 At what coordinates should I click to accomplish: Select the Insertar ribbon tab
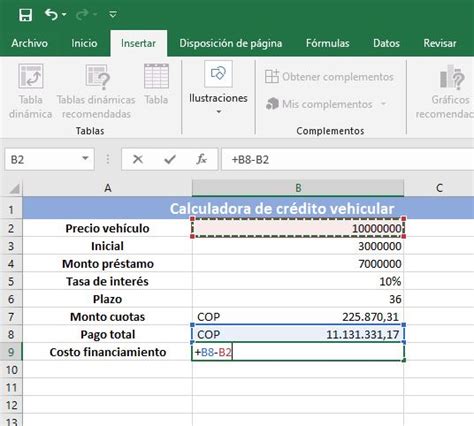pyautogui.click(x=138, y=43)
